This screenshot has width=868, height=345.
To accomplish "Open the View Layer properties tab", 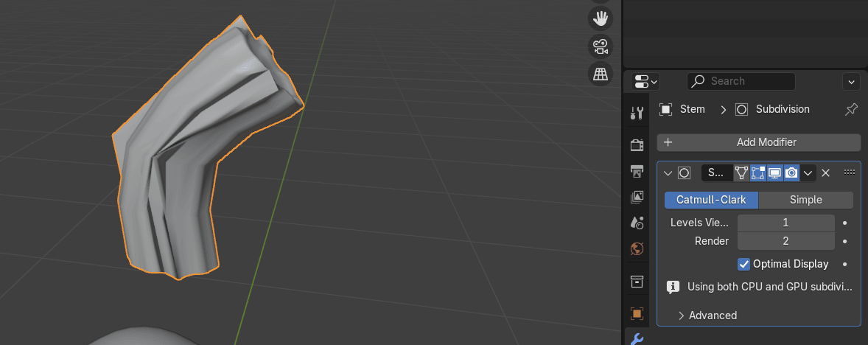I will 637,197.
